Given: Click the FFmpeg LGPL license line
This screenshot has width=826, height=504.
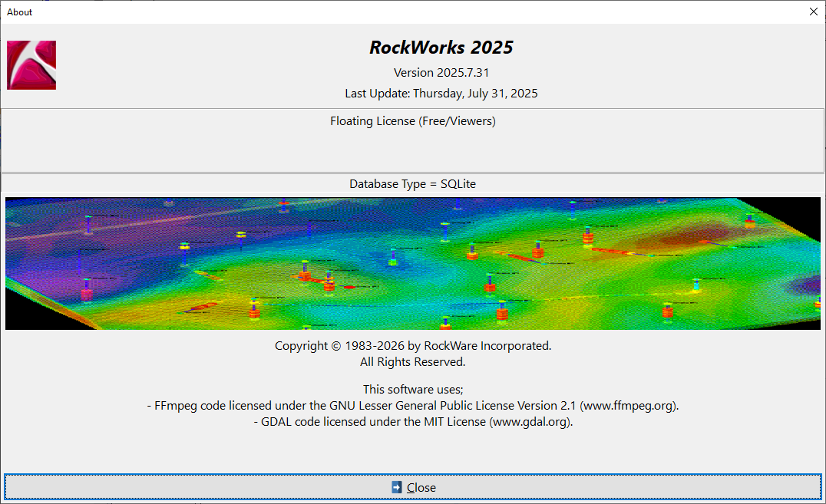Looking at the screenshot, I should 413,406.
